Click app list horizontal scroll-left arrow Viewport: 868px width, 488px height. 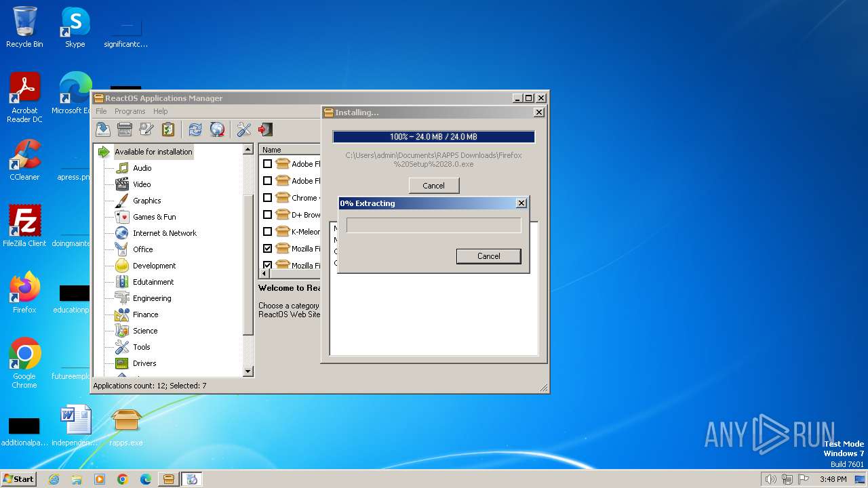click(x=264, y=274)
